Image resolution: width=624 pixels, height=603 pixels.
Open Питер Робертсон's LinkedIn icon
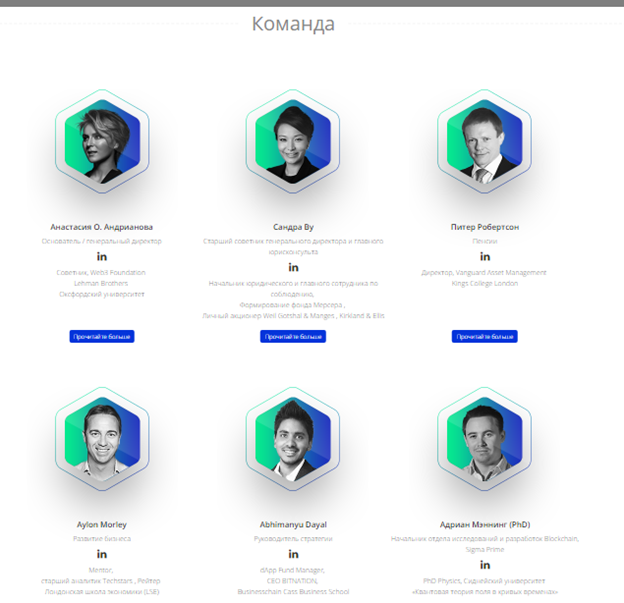coord(485,257)
